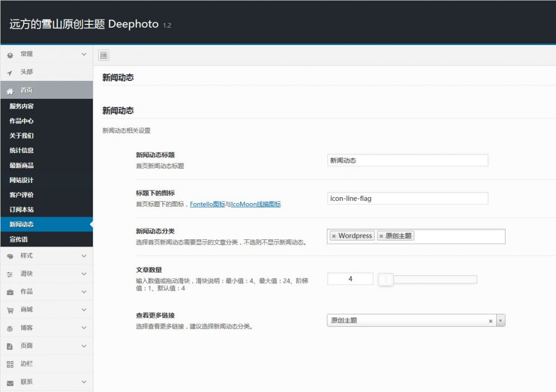This screenshot has height=392, width=556.
Task: Select 宣传语 in the sidebar menu
Action: [21, 238]
